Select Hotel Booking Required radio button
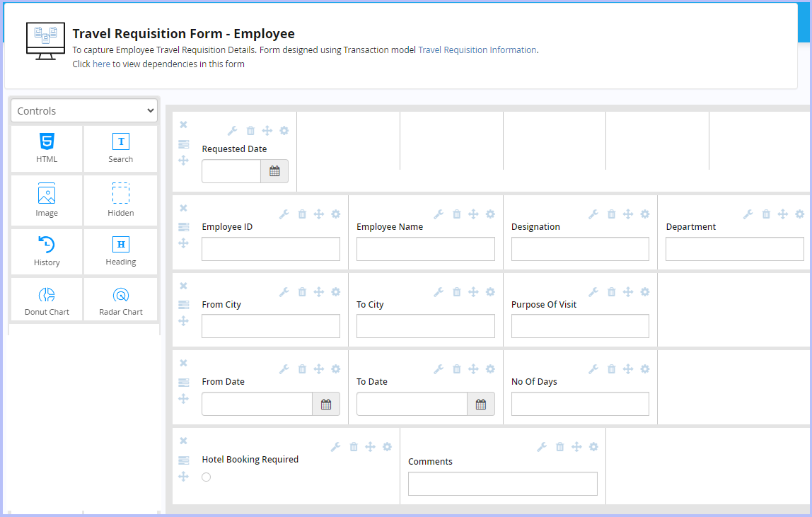This screenshot has width=812, height=517. pos(206,477)
